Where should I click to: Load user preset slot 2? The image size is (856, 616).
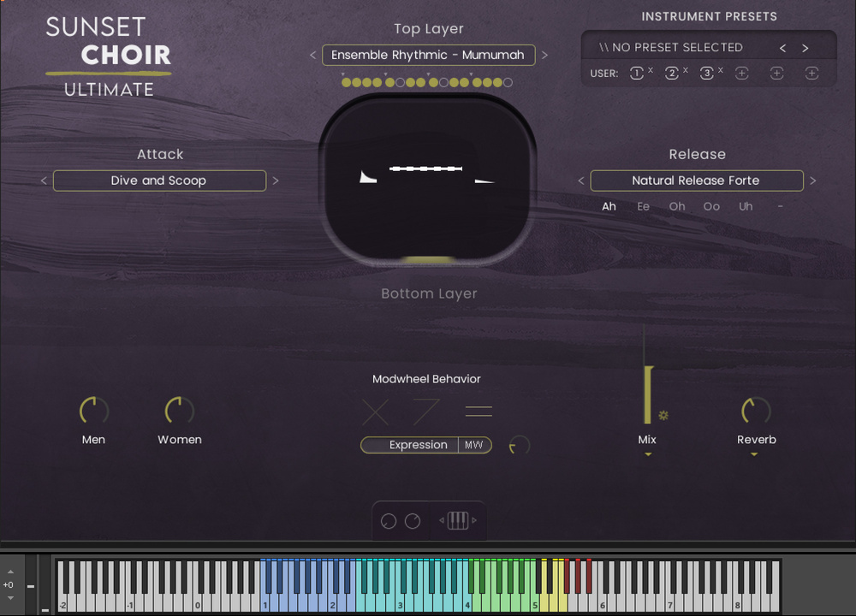click(x=671, y=73)
